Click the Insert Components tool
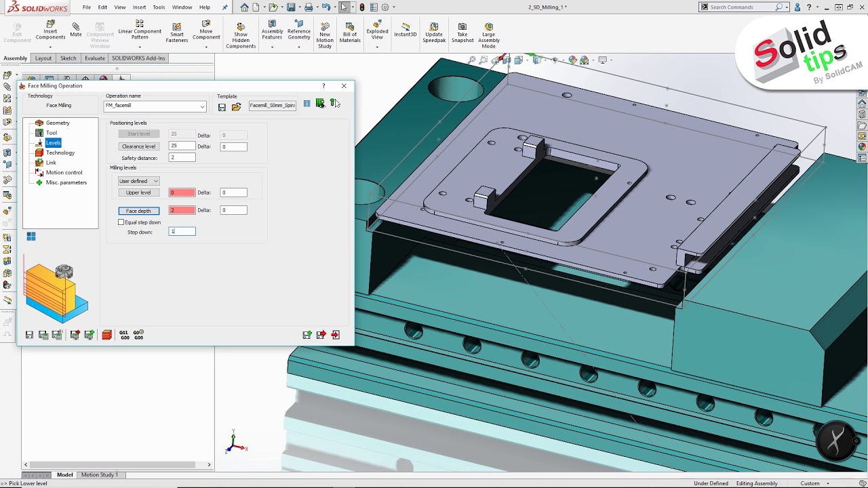This screenshot has height=488, width=868. (50, 31)
